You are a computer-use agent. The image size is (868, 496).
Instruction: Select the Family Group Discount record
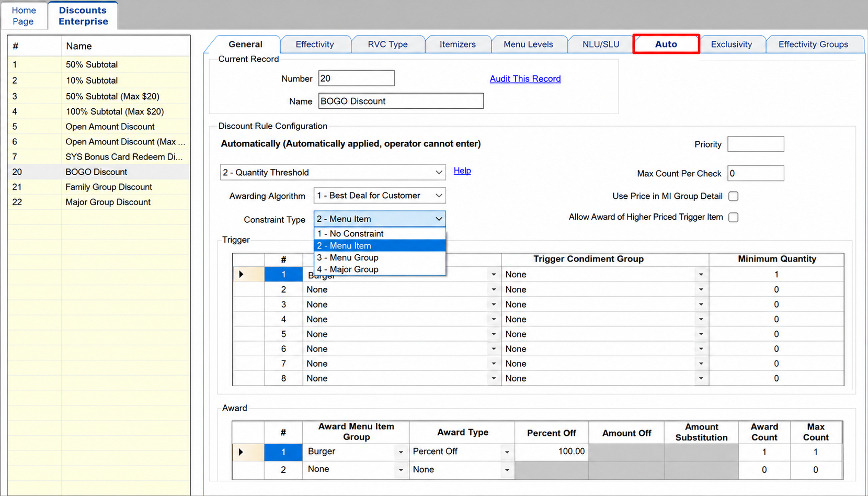coord(99,187)
